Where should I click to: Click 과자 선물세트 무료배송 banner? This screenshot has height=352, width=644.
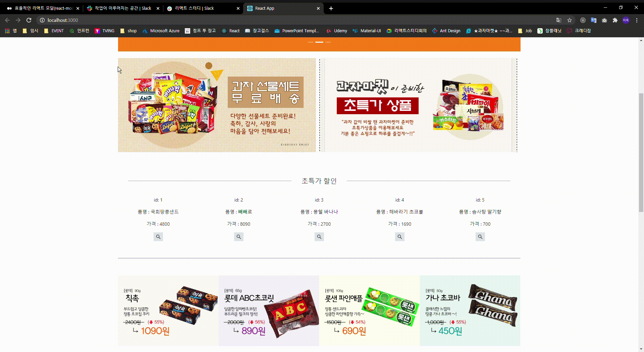pyautogui.click(x=217, y=105)
